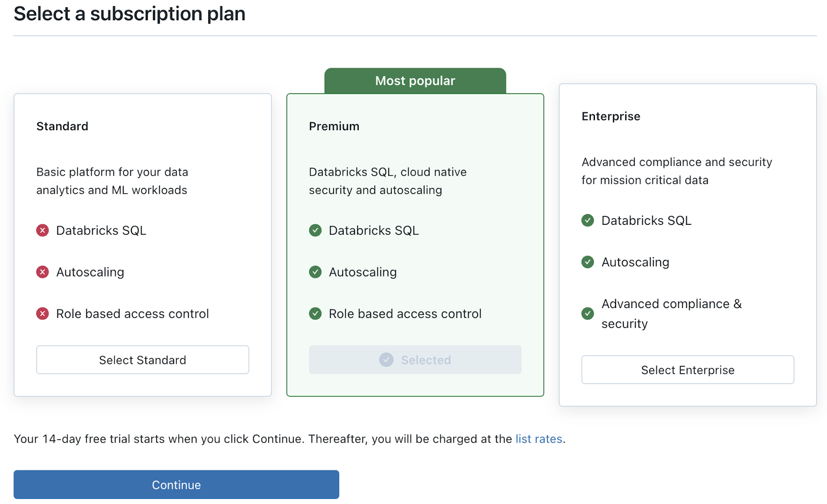Open the list rates link
This screenshot has width=827, height=504.
pyautogui.click(x=539, y=439)
